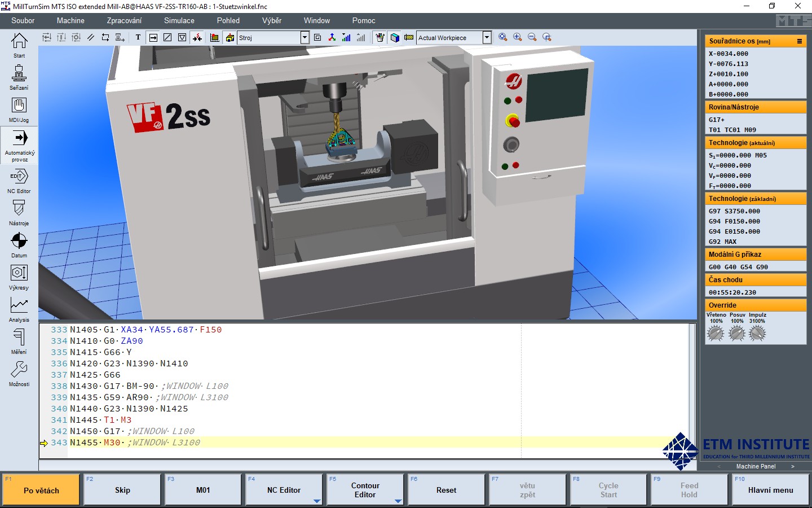Open the Soubor menu
Screen dimensions: 812x508
click(23, 20)
